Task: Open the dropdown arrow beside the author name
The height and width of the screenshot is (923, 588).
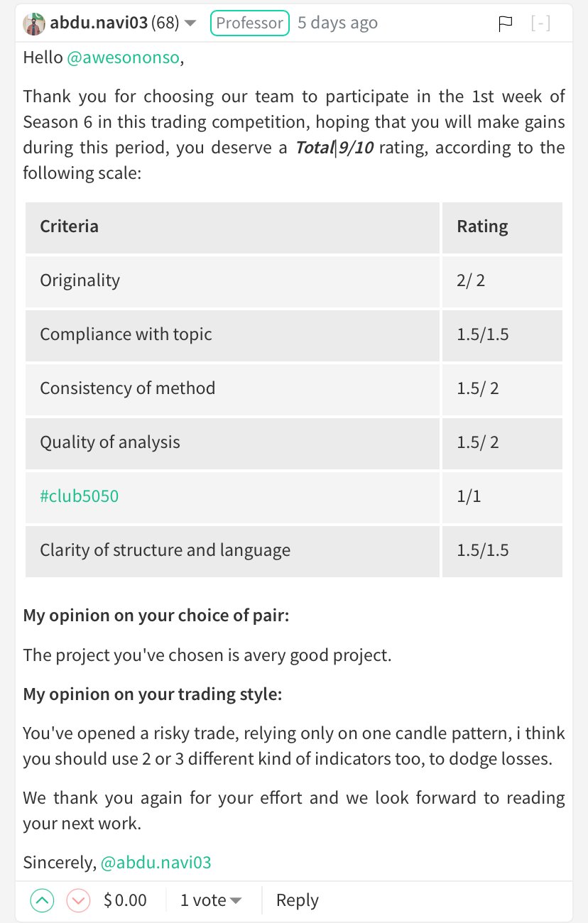Action: [x=190, y=23]
